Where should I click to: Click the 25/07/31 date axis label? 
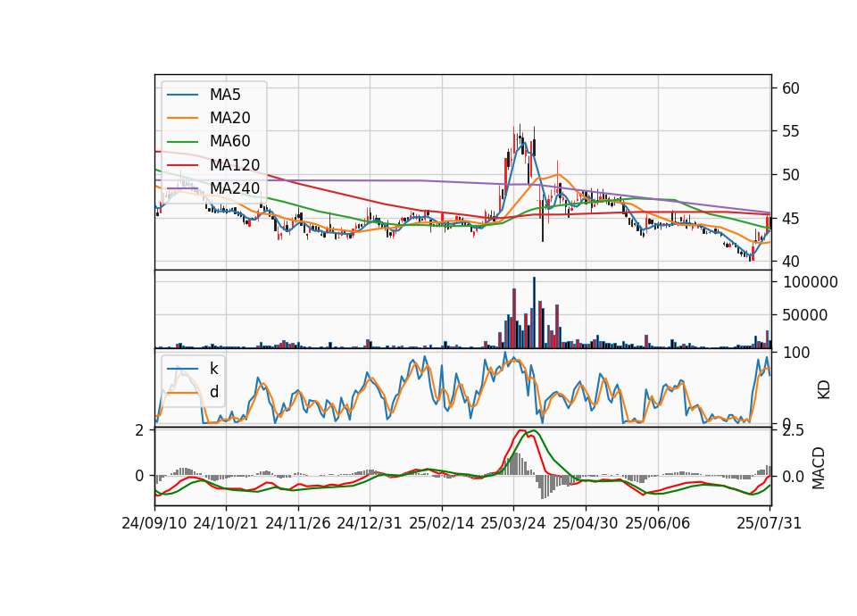(x=769, y=523)
